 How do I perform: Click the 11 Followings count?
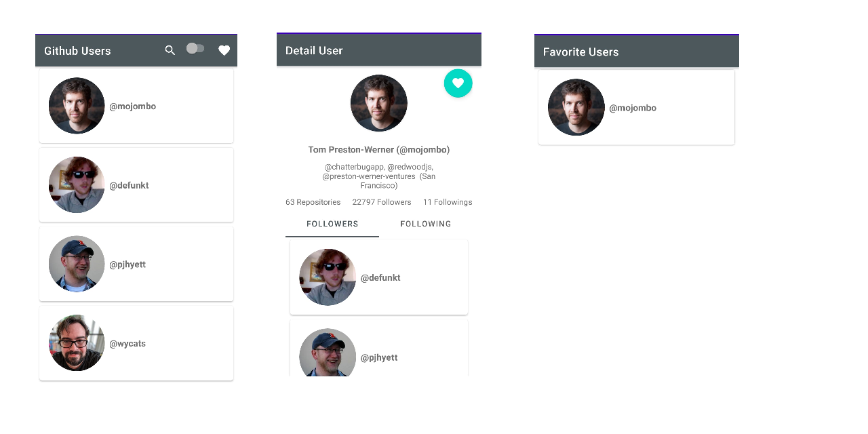click(x=448, y=201)
